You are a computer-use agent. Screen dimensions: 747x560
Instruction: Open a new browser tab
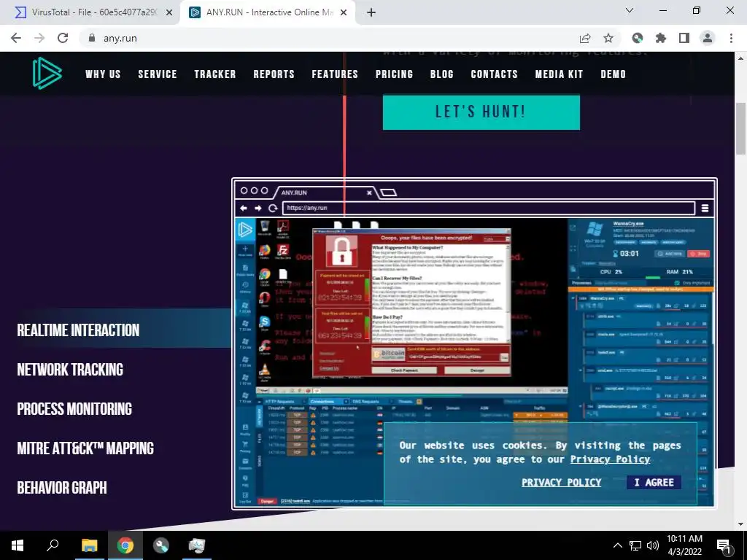tap(371, 12)
